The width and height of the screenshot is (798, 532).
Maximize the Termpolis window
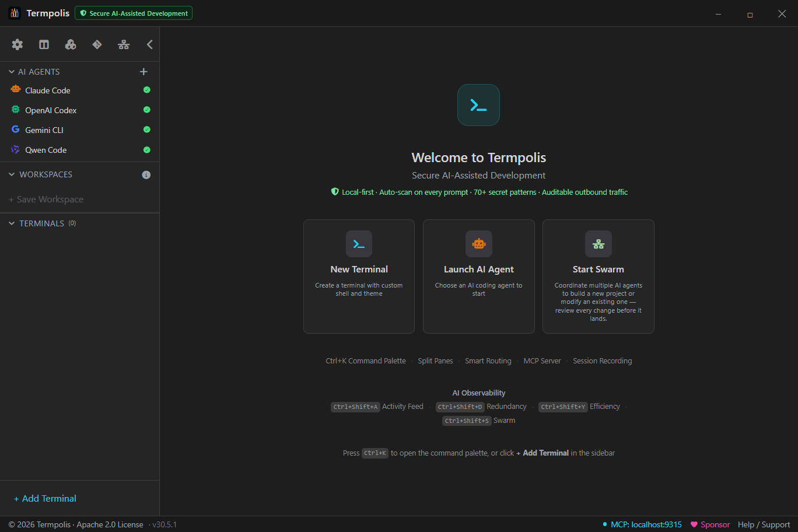tap(750, 14)
